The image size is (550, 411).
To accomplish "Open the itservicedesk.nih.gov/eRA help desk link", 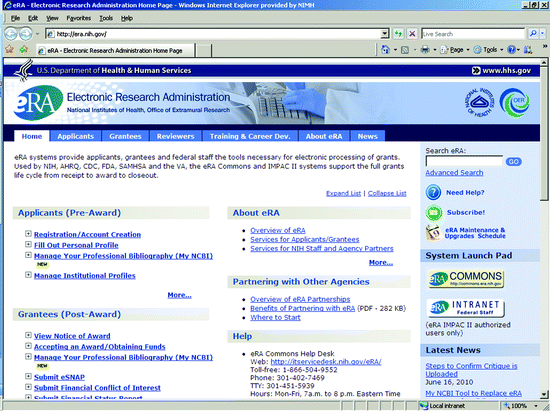I will [326, 362].
